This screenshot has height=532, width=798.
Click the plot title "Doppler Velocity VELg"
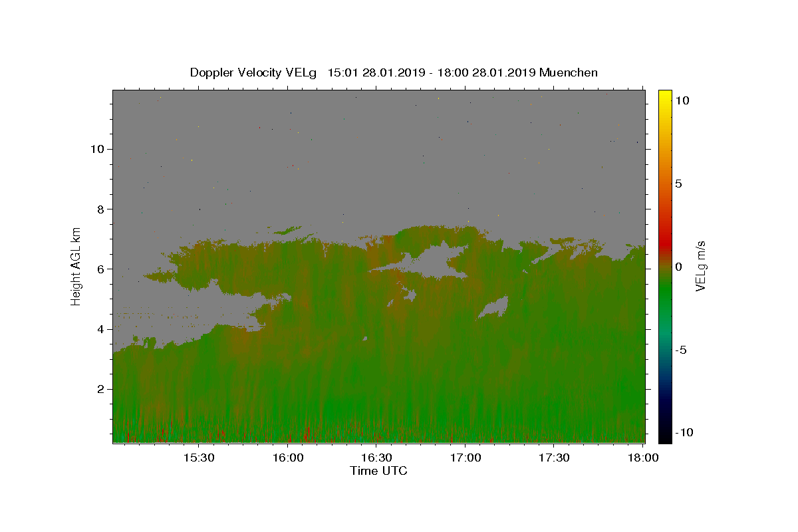point(255,72)
